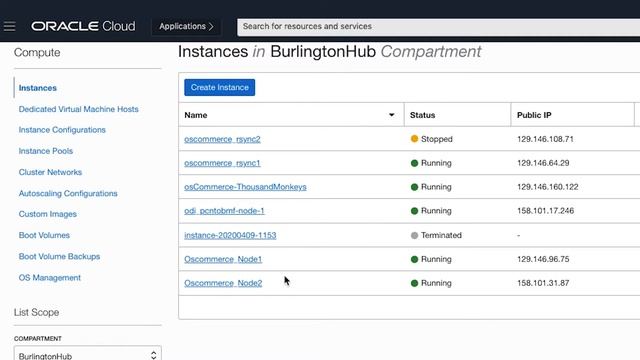
Task: Open instance oscommerce_rsync1
Action: (222, 163)
